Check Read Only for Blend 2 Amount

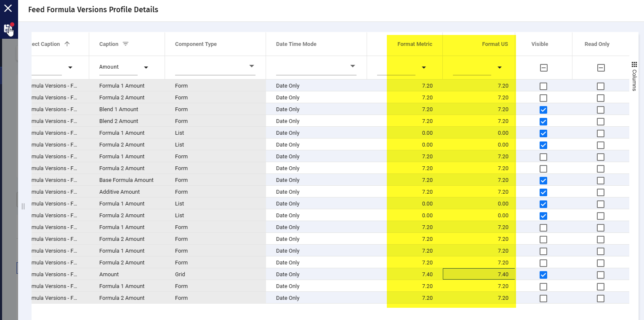(601, 122)
